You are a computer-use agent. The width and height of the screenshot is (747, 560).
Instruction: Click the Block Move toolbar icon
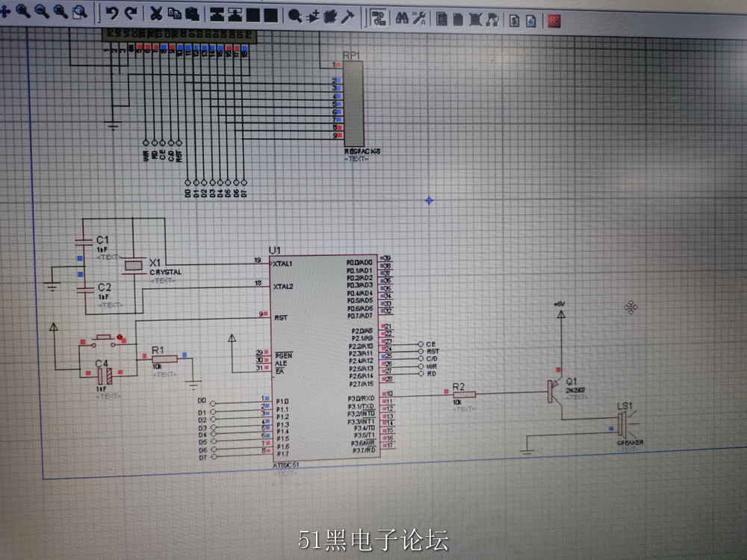235,15
